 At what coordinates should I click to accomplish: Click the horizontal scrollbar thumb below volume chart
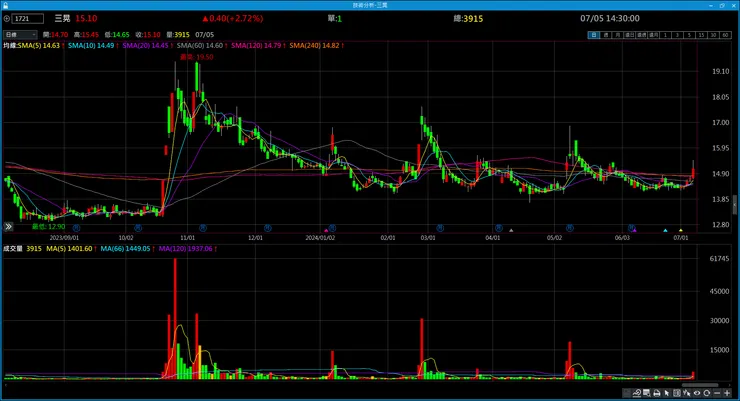pyautogui.click(x=700, y=385)
